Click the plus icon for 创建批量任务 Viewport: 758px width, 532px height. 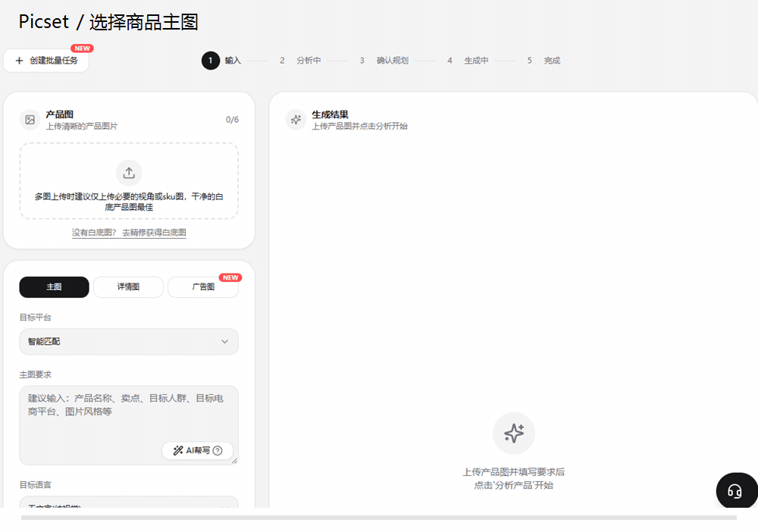(20, 61)
